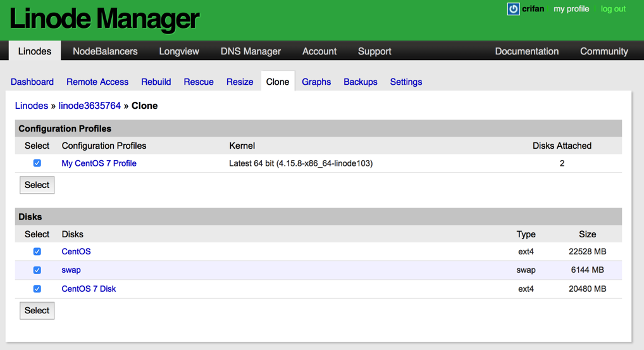644x350 pixels.
Task: Log out of Linode Manager
Action: pos(613,9)
